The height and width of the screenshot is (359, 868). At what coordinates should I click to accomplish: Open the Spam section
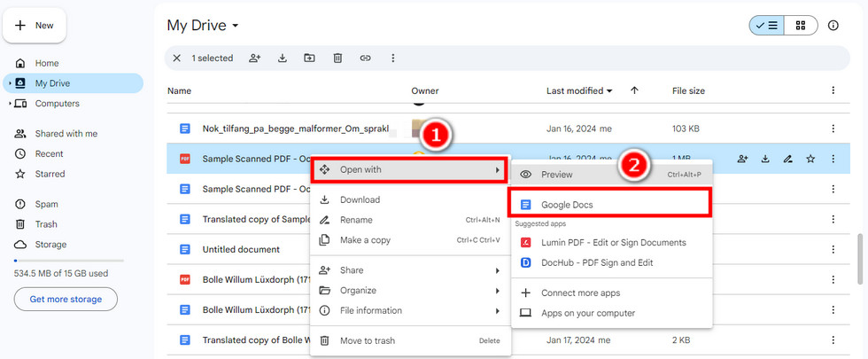tap(46, 204)
